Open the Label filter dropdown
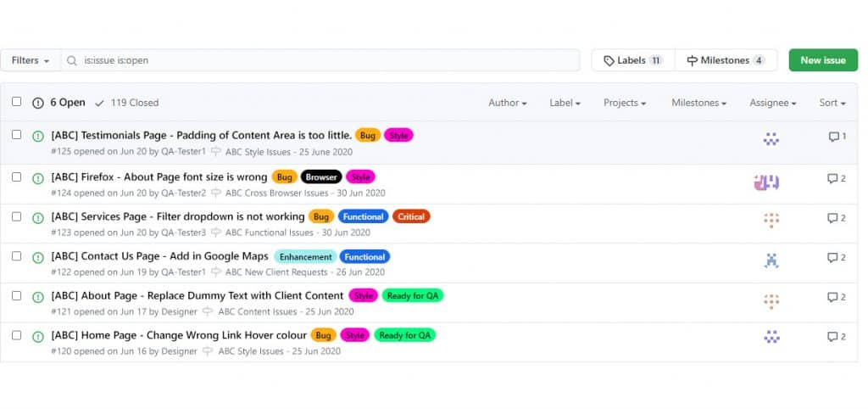 (565, 103)
